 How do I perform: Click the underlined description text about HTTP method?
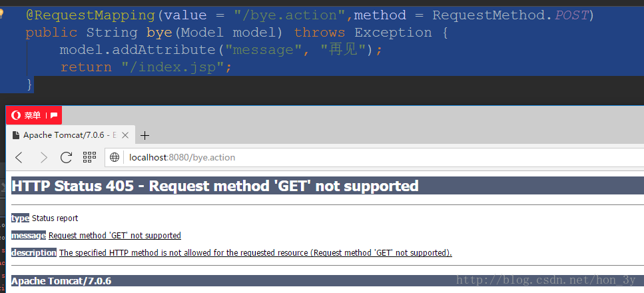point(255,252)
